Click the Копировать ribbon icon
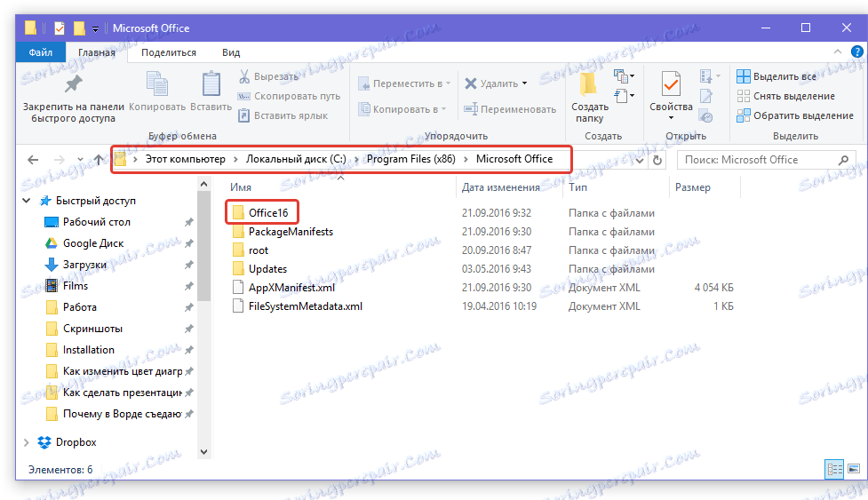The width and height of the screenshot is (868, 500). (x=157, y=84)
